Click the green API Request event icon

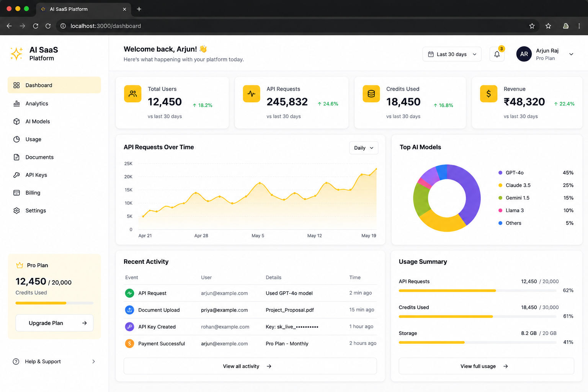pyautogui.click(x=130, y=293)
